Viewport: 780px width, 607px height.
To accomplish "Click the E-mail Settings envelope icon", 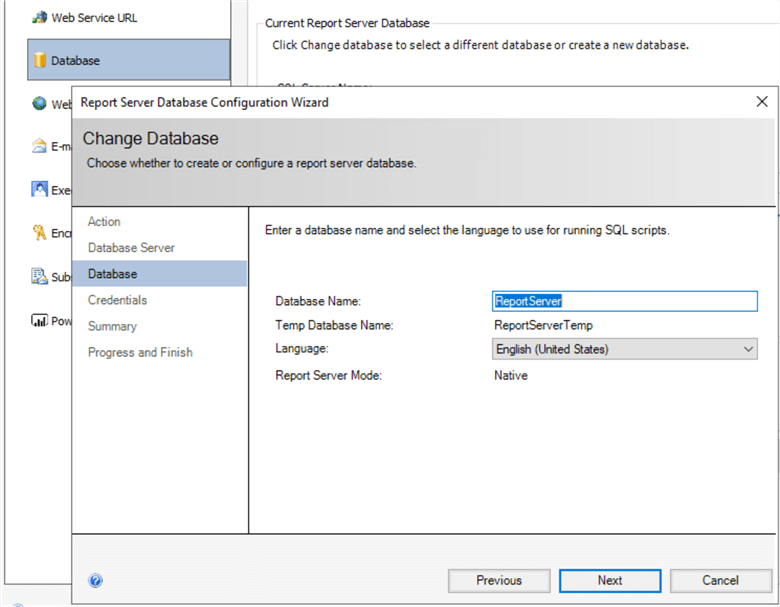I will pyautogui.click(x=40, y=146).
